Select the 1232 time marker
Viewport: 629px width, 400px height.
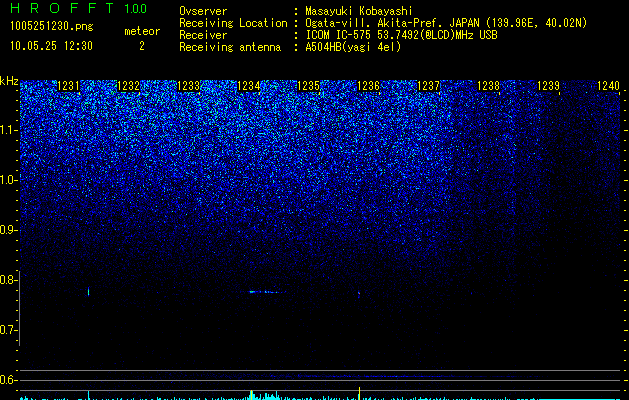[128, 86]
